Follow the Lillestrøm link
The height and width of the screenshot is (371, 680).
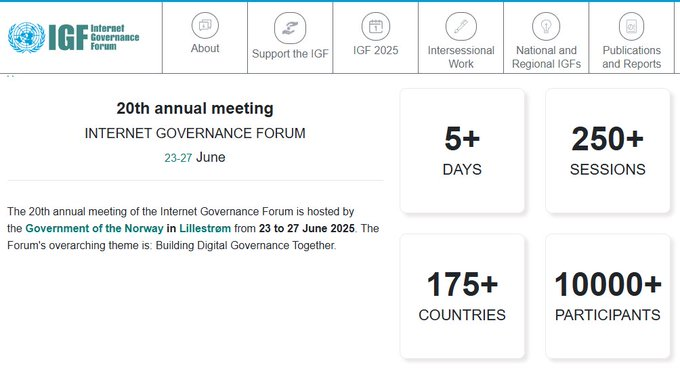pos(205,228)
